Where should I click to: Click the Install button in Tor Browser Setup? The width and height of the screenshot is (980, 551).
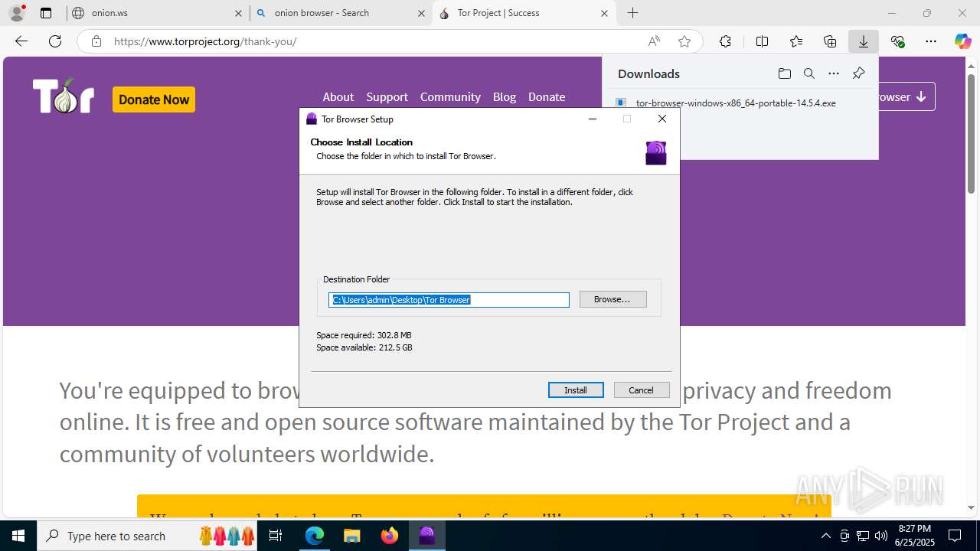[576, 390]
